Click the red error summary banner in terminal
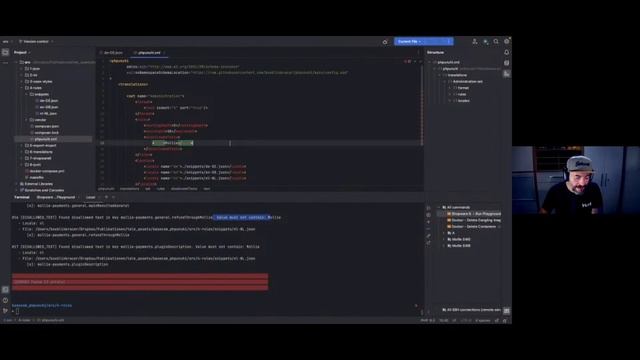This screenshot has height=360, width=640. coord(140,282)
